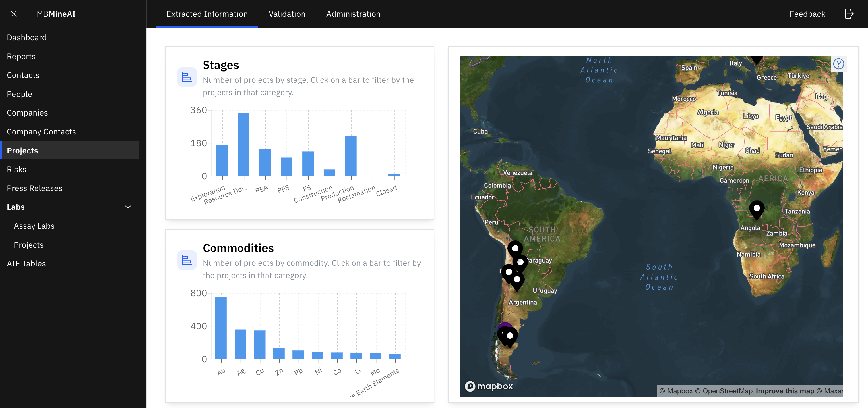Open the map help question mark
Image resolution: width=868 pixels, height=408 pixels.
838,63
